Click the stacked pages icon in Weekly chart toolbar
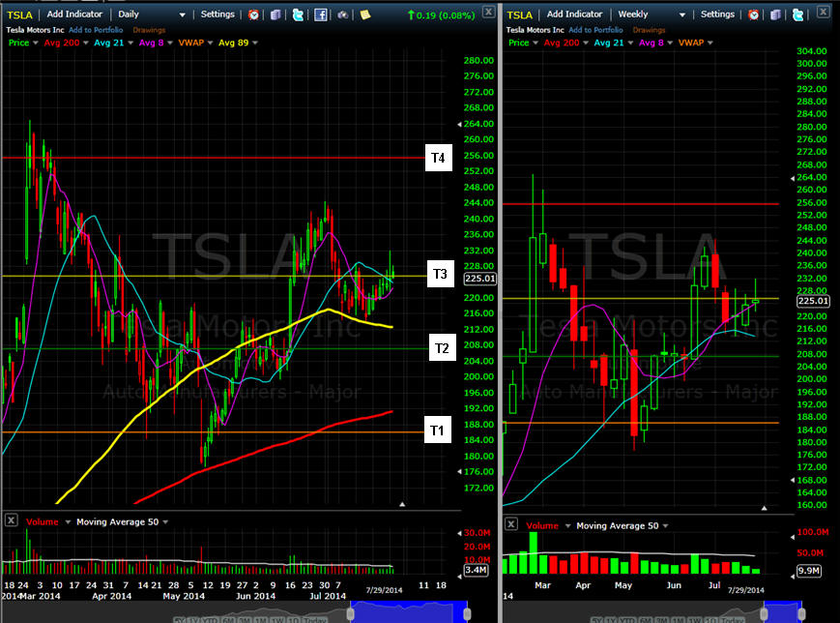Screen dimensions: 840x623 [775, 15]
